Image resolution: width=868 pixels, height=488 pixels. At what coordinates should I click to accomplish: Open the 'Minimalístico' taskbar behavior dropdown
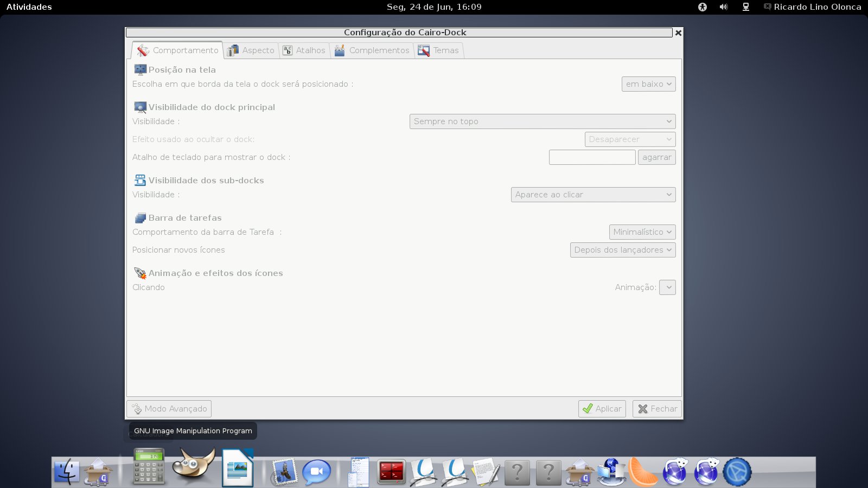tap(642, 232)
